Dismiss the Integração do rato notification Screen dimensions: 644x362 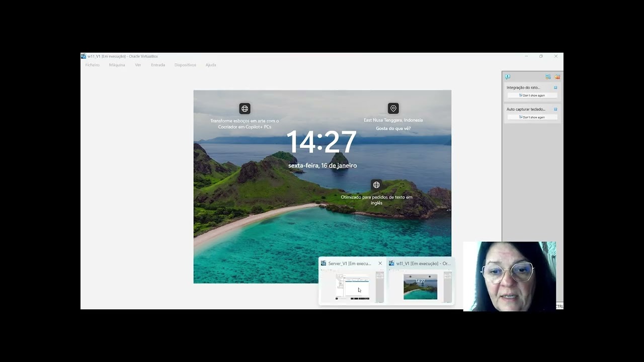[x=555, y=87]
